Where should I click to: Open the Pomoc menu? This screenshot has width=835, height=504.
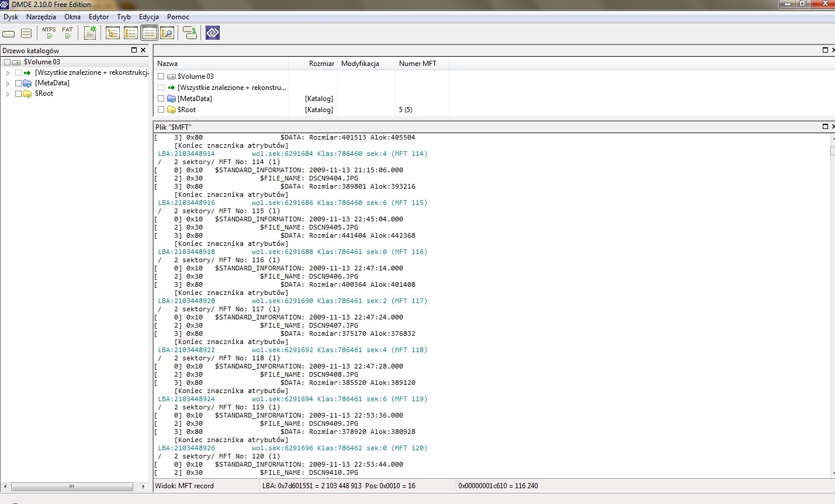[x=178, y=17]
